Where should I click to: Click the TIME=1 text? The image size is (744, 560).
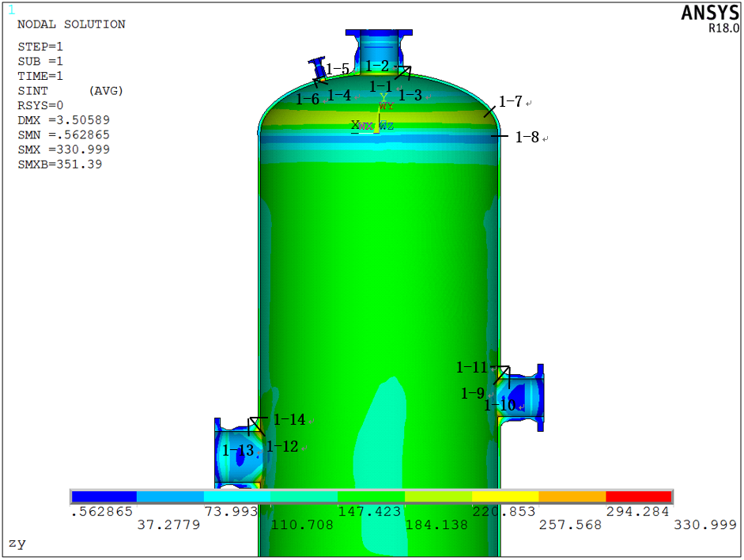point(40,77)
